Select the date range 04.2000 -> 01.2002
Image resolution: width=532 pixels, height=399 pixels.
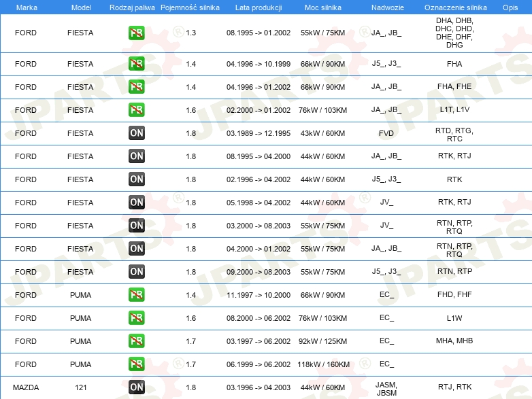coord(259,249)
